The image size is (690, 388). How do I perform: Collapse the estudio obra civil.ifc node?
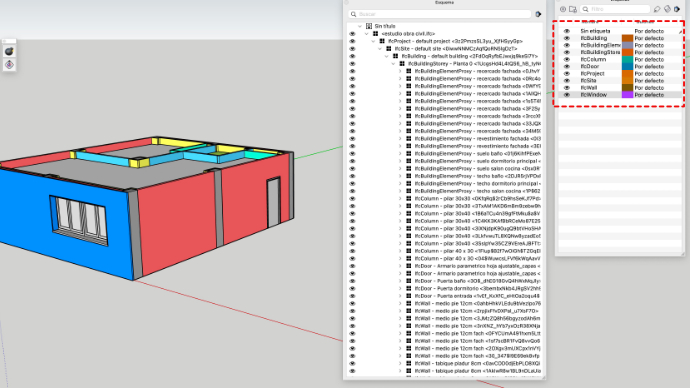point(367,33)
